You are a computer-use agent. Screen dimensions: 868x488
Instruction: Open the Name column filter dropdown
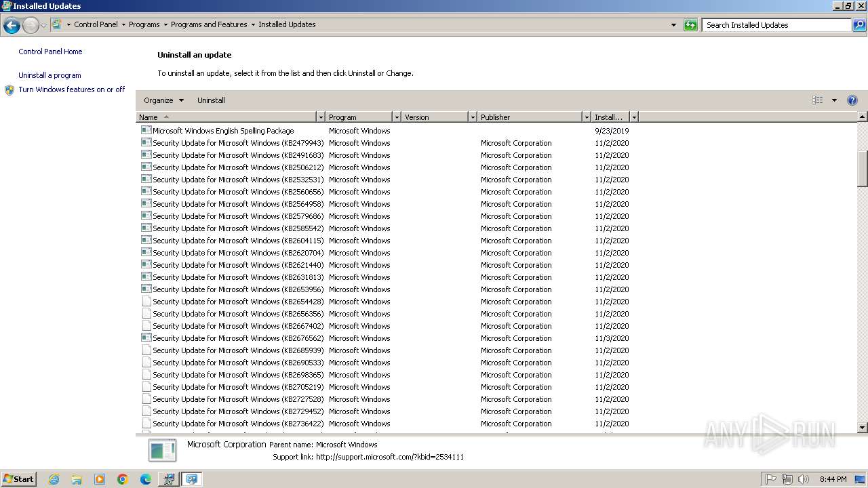(x=321, y=117)
